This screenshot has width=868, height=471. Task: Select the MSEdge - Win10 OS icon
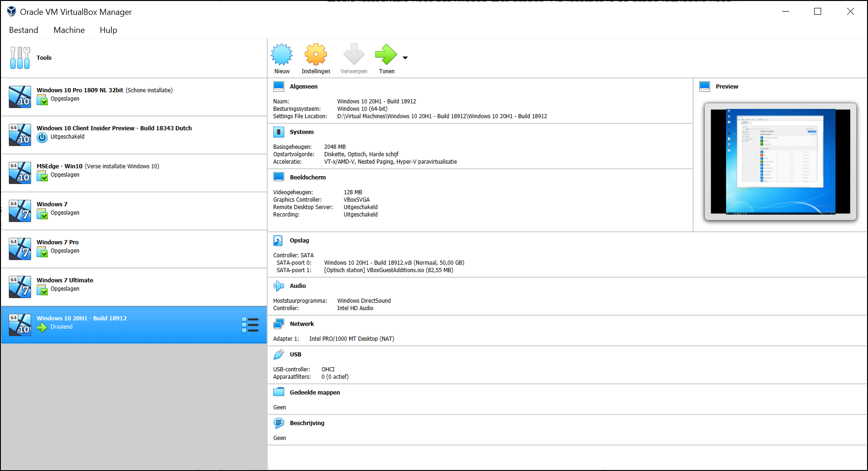(20, 173)
